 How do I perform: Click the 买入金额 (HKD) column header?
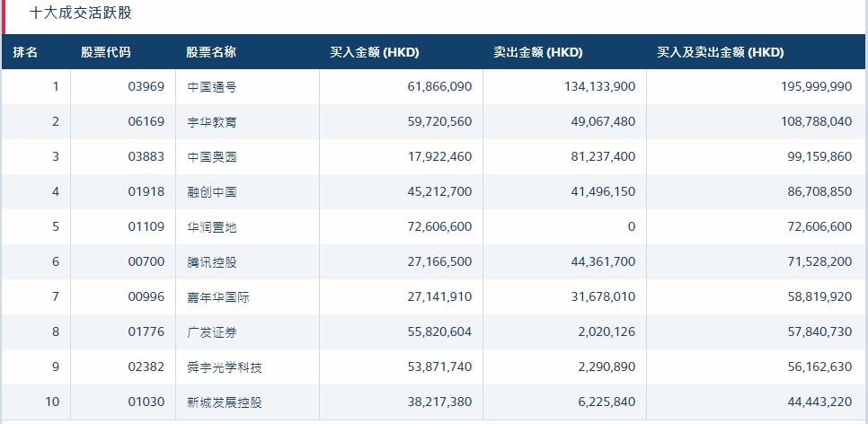[x=374, y=53]
